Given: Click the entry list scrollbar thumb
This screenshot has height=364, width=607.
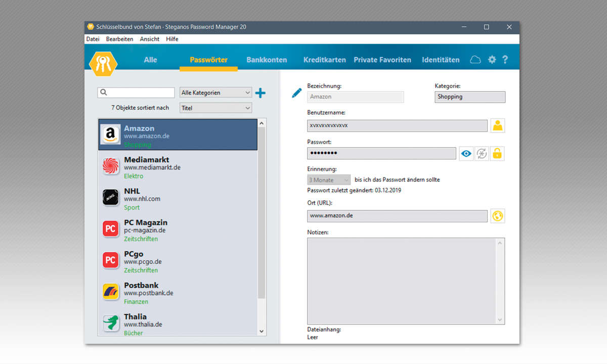Looking at the screenshot, I should point(262,212).
